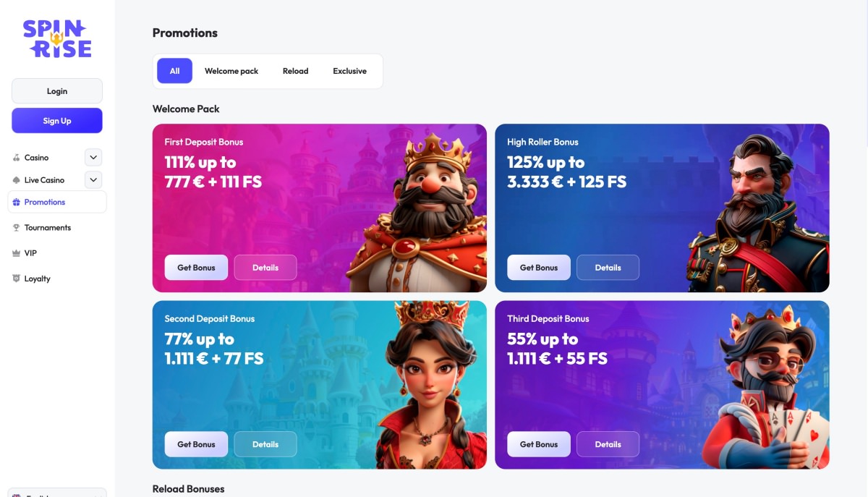The image size is (868, 497).
Task: Switch to the Welcome pack tab
Action: pyautogui.click(x=231, y=71)
